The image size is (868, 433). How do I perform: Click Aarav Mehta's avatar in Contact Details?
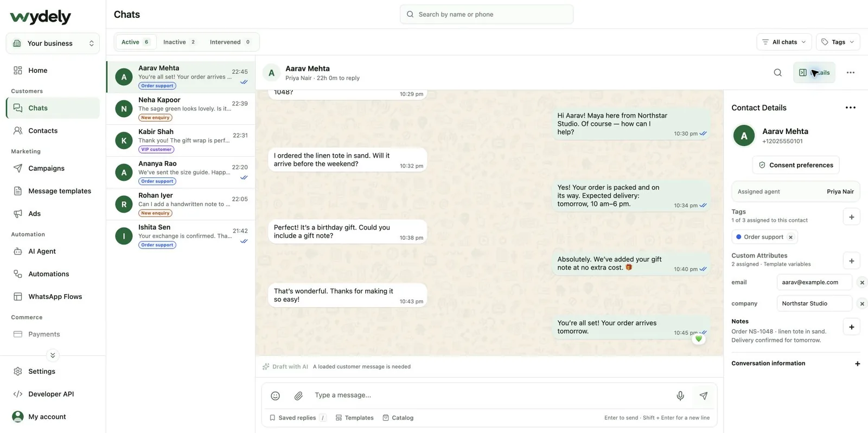[744, 136]
